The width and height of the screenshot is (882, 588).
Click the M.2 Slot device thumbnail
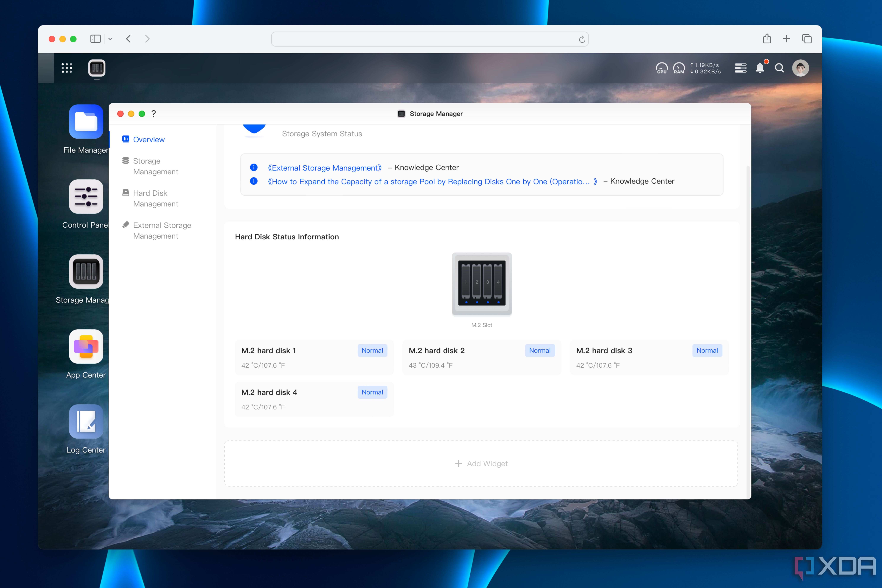482,284
